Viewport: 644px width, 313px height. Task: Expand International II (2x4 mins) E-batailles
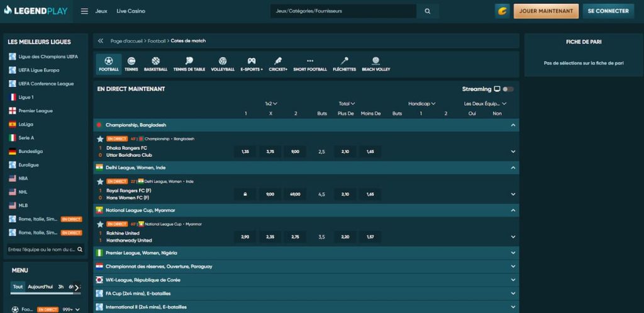[513, 307]
